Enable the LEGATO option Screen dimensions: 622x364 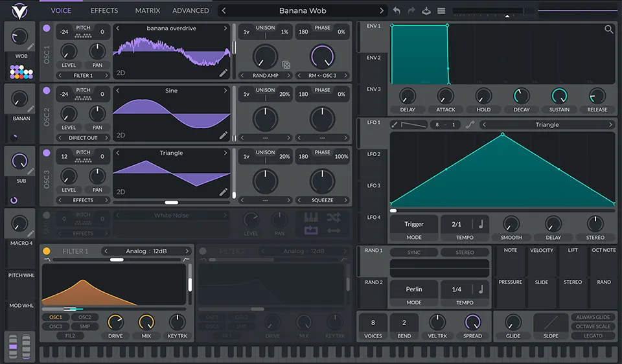[x=592, y=336]
